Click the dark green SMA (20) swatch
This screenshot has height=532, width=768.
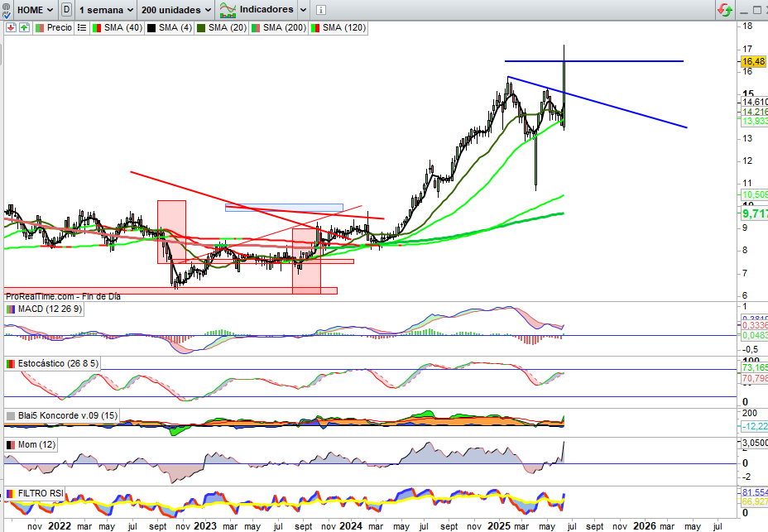click(201, 28)
